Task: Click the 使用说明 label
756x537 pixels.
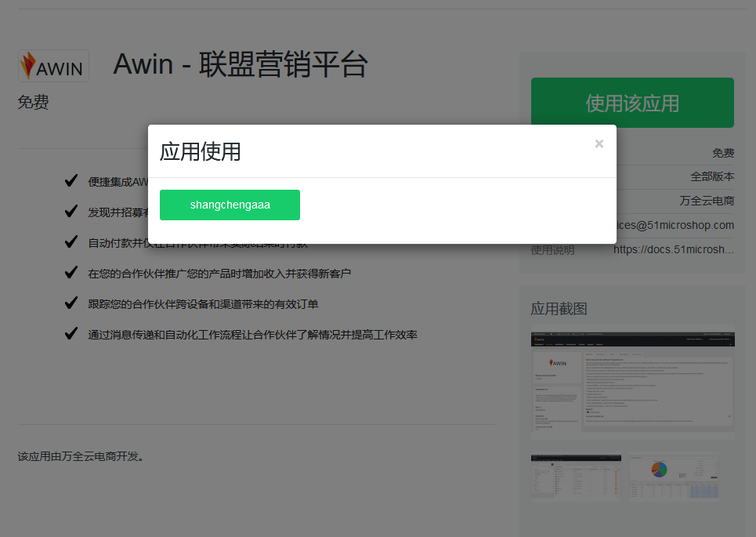Action: pos(552,250)
